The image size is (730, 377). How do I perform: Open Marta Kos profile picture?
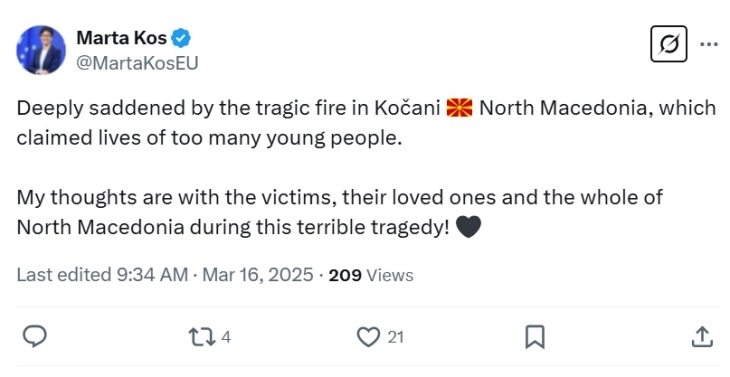point(41,50)
